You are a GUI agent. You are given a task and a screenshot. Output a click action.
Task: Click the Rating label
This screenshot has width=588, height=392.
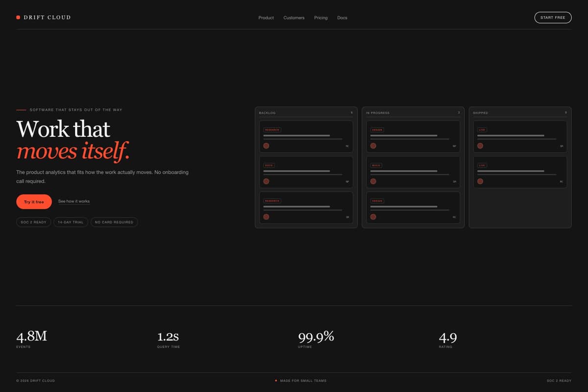click(445, 347)
